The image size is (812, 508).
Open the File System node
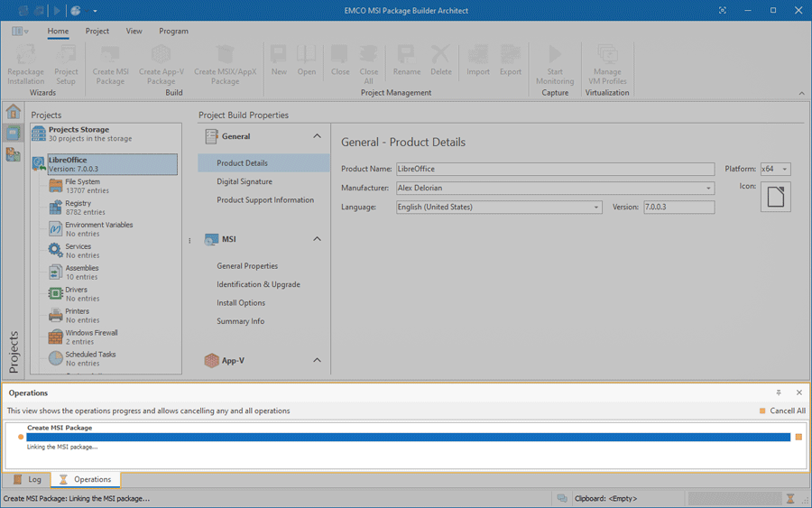click(x=78, y=186)
